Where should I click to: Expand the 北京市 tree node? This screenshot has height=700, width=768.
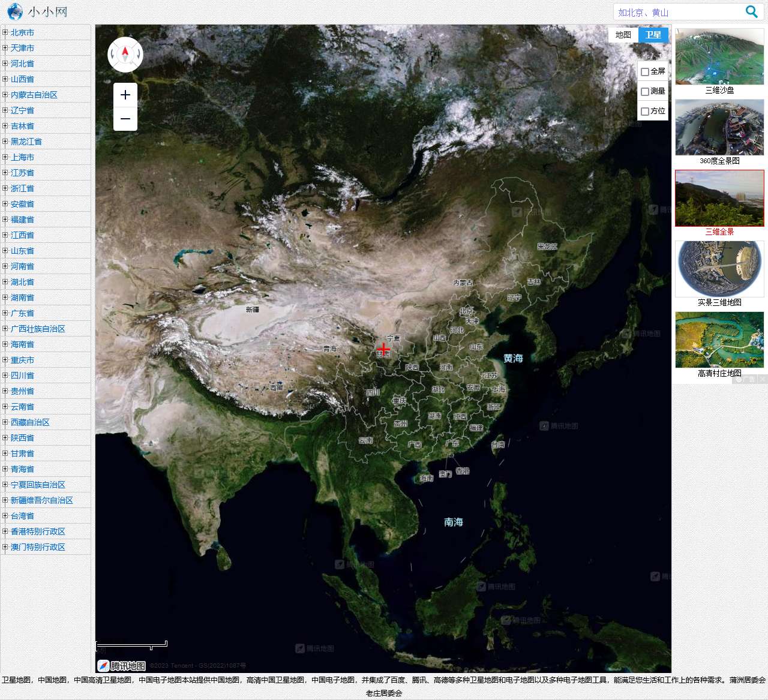5,32
